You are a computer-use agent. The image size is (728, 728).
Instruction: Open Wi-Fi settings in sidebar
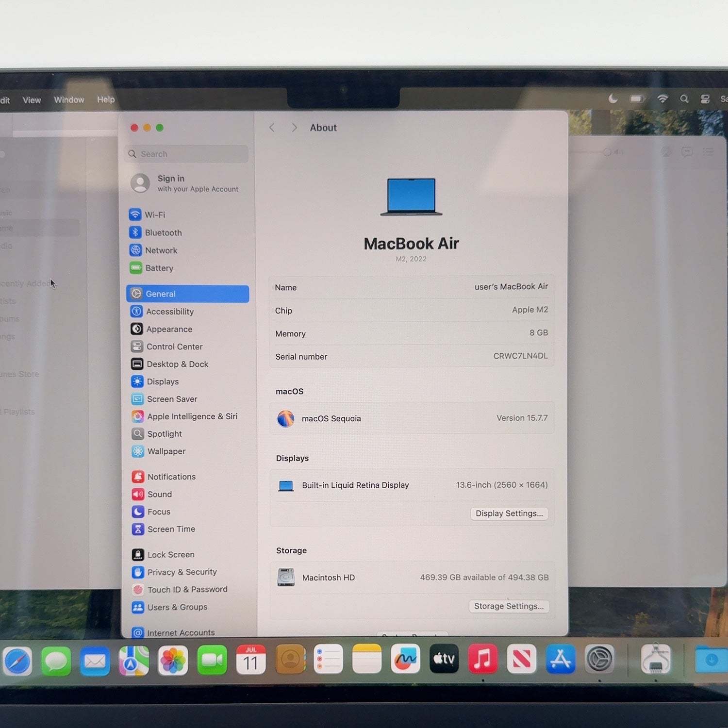[x=187, y=215]
